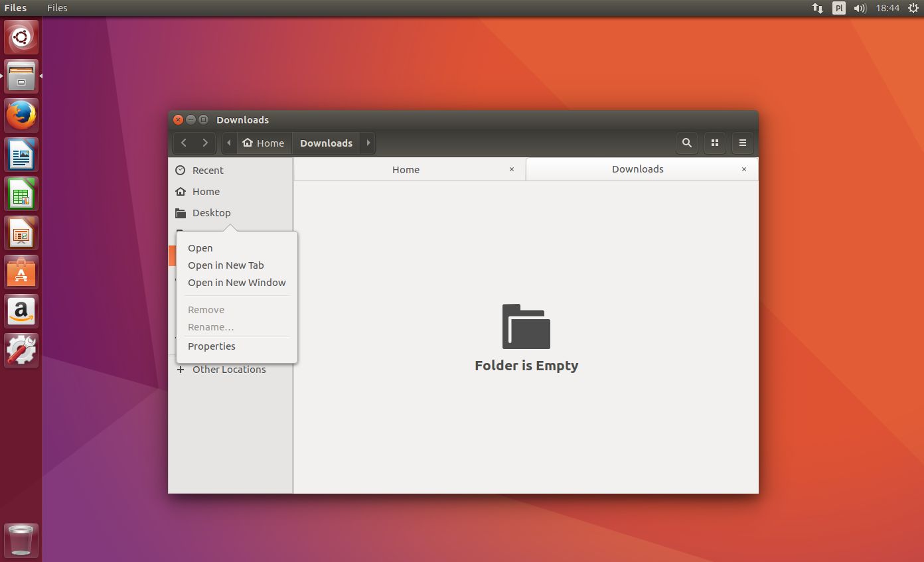Viewport: 924px width, 562px height.
Task: Open the hamburger menu button
Action: tap(743, 143)
